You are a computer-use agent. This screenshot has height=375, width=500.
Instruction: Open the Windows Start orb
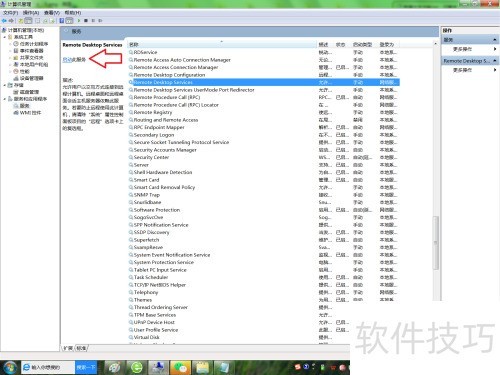click(10, 367)
